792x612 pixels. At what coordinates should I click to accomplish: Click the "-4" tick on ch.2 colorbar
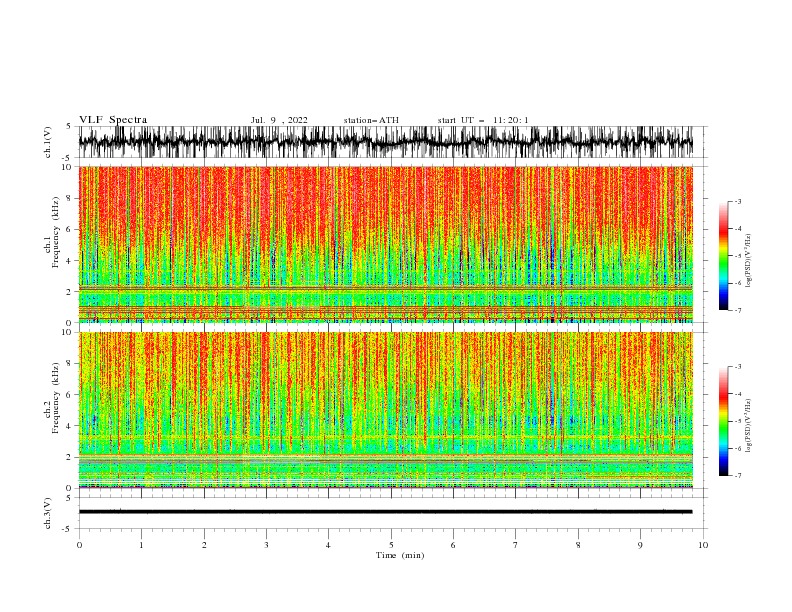click(x=738, y=394)
